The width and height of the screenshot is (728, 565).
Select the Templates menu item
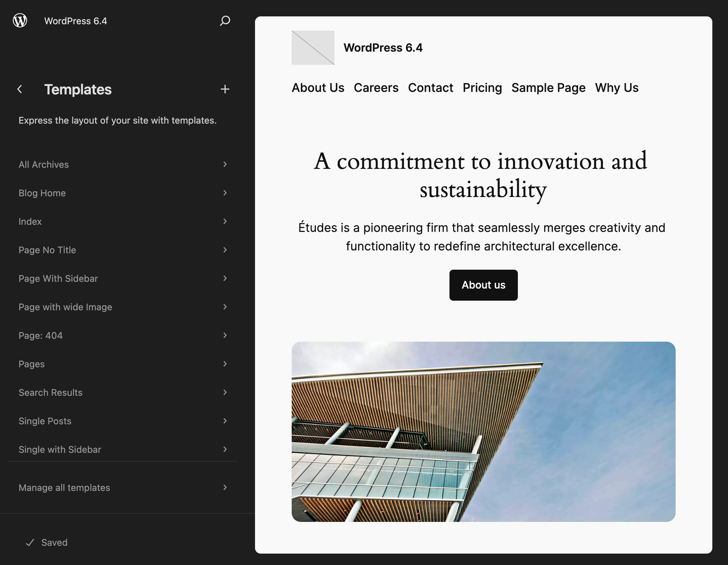(78, 89)
